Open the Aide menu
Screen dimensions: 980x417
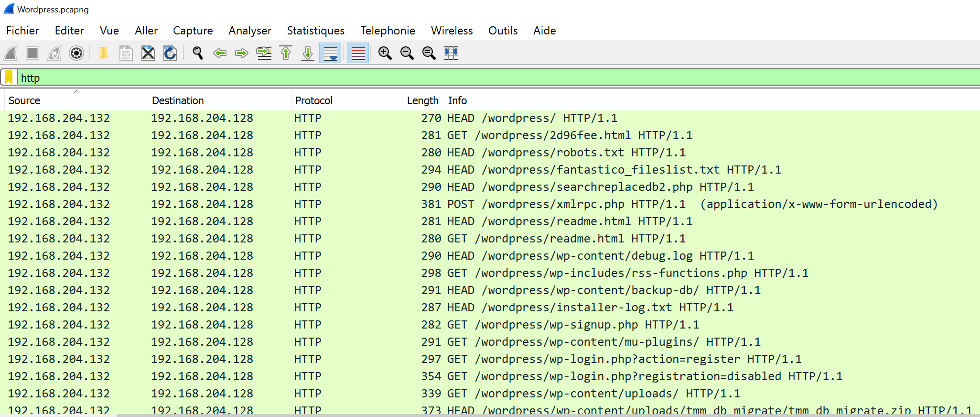coord(545,31)
